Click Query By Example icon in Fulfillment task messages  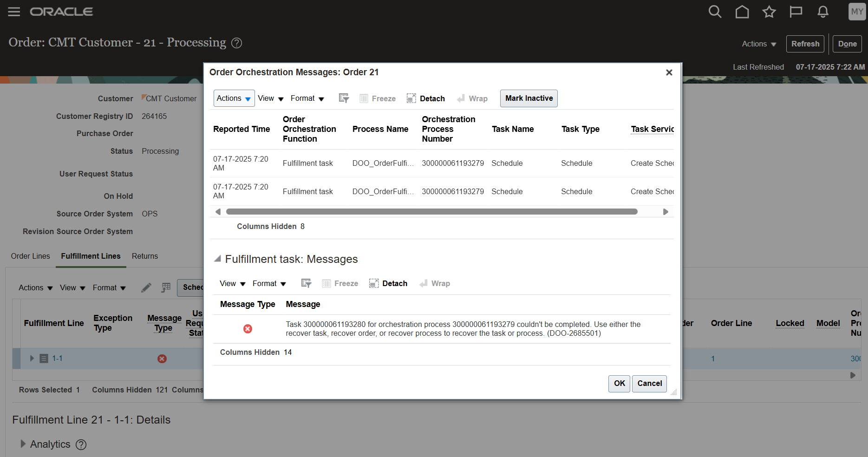click(306, 283)
